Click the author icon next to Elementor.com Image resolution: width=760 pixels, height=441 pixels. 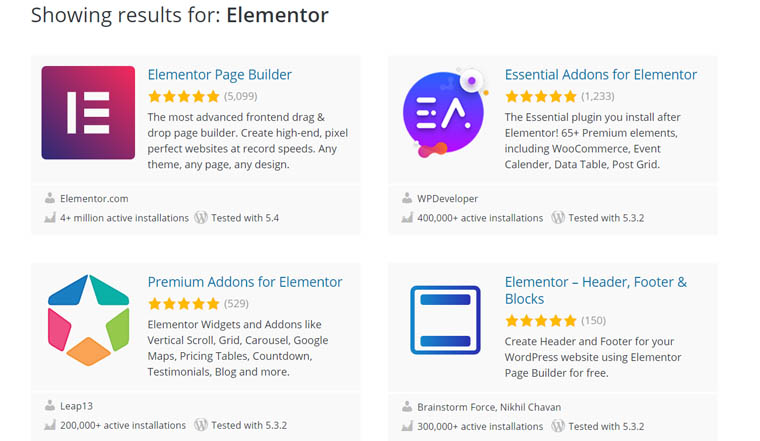(50, 198)
